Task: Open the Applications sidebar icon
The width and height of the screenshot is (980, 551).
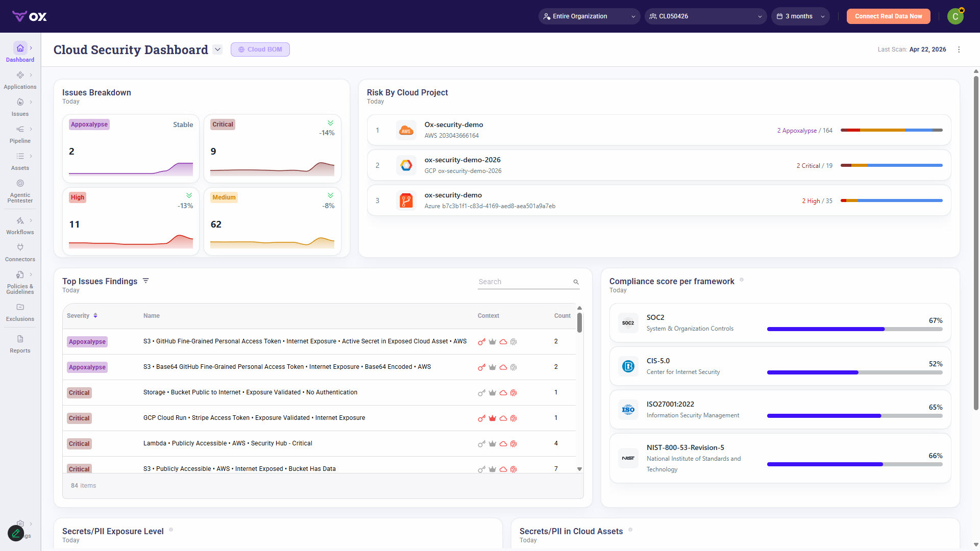Action: [x=20, y=75]
